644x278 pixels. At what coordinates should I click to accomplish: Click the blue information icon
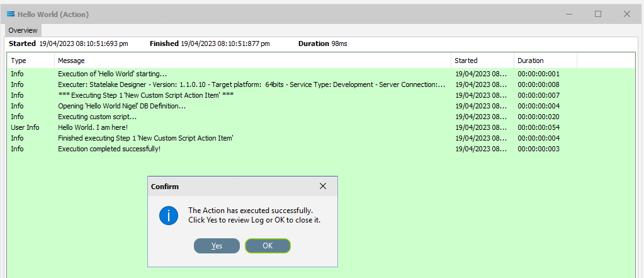168,216
